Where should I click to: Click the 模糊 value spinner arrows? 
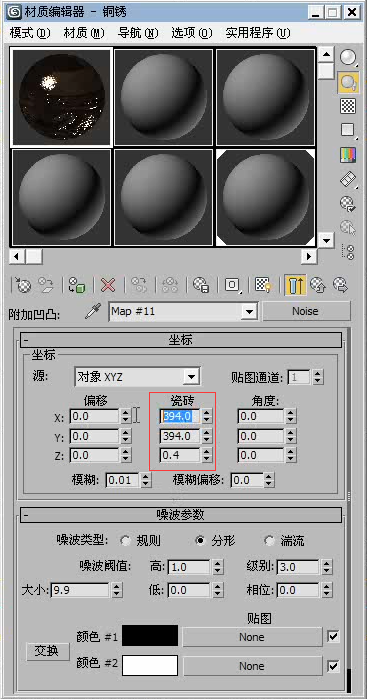[x=146, y=481]
